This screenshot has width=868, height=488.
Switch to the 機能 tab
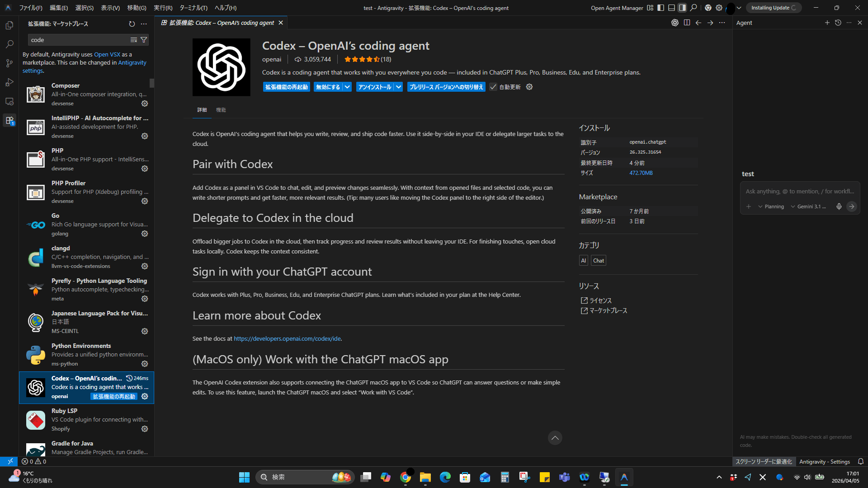pyautogui.click(x=221, y=110)
